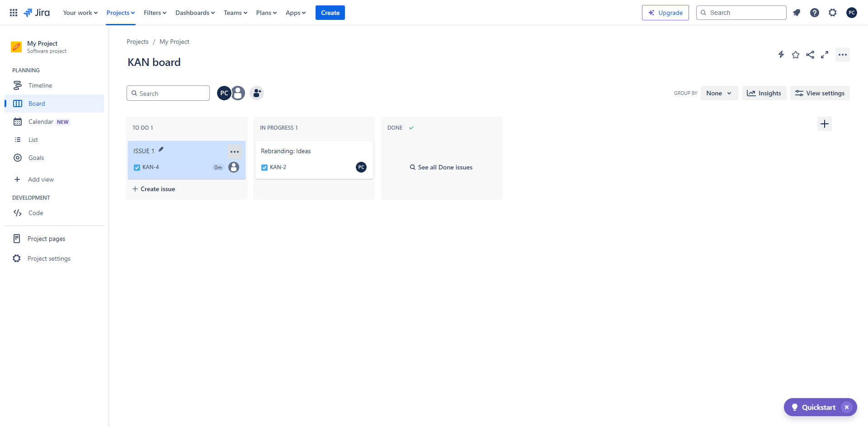Image resolution: width=868 pixels, height=427 pixels.
Task: Open the notifications icon
Action: point(797,13)
